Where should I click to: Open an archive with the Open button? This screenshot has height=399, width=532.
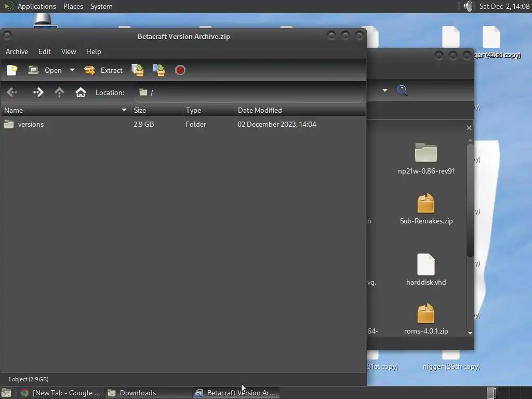[x=45, y=70]
